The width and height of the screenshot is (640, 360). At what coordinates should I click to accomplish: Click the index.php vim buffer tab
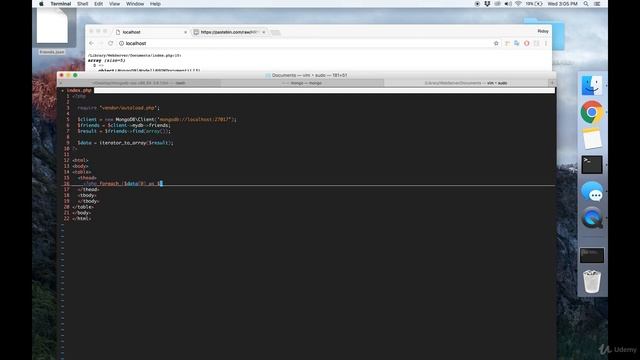pyautogui.click(x=79, y=90)
